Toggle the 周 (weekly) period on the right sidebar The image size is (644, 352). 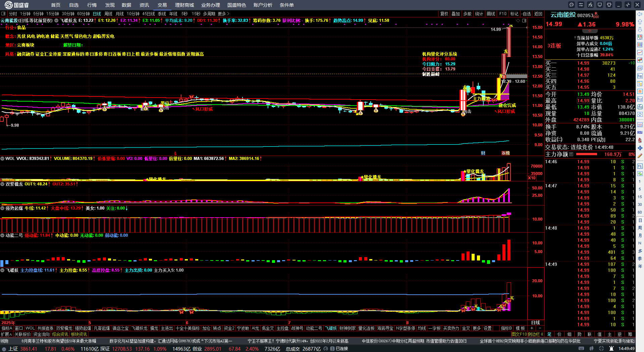click(640, 228)
